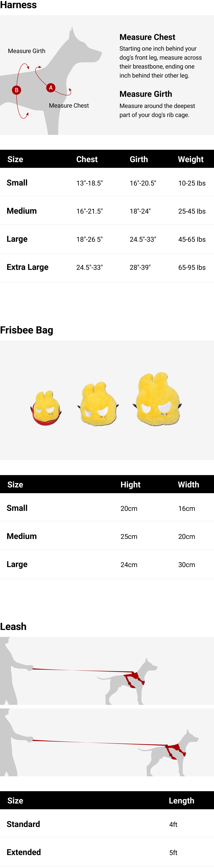Viewport: 214px width, 868px height.
Task: Click the Measure Girth heading text
Action: [x=146, y=94]
